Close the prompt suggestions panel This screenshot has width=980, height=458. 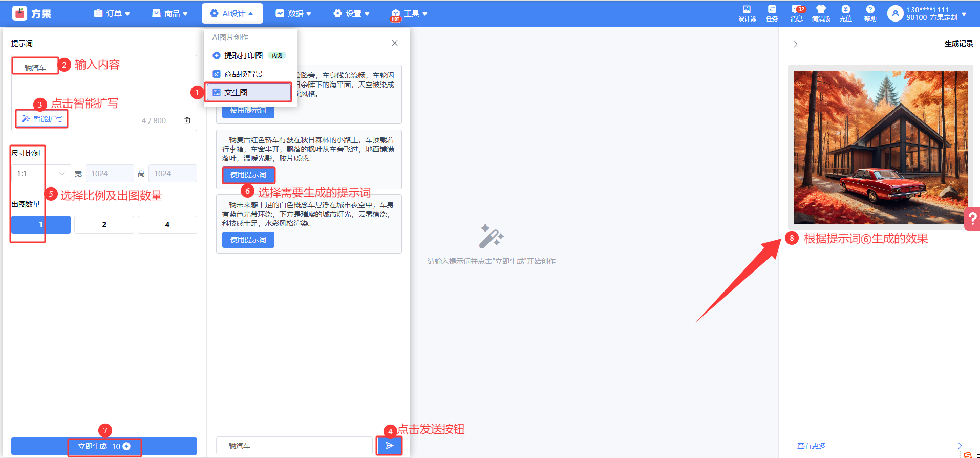pyautogui.click(x=395, y=43)
